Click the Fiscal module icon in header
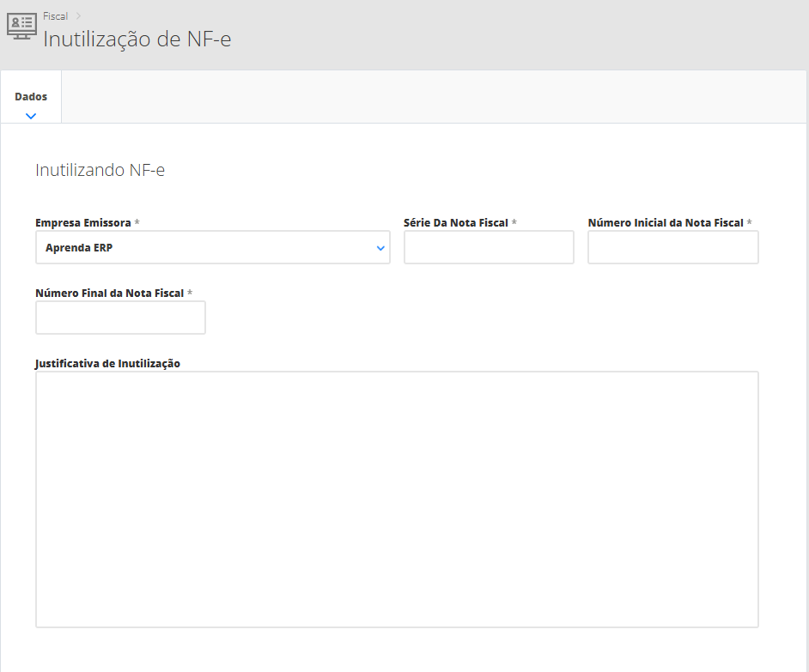Viewport: 809px width, 672px height. click(21, 26)
